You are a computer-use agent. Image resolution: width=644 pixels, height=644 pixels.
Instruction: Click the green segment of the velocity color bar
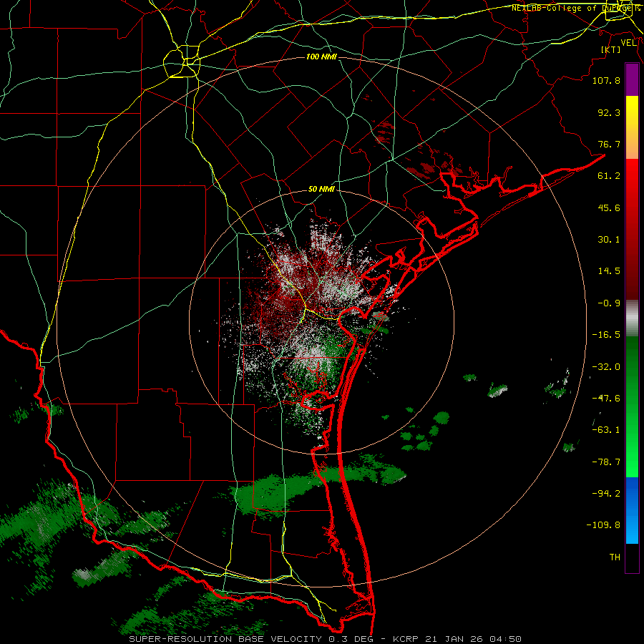tap(632, 406)
